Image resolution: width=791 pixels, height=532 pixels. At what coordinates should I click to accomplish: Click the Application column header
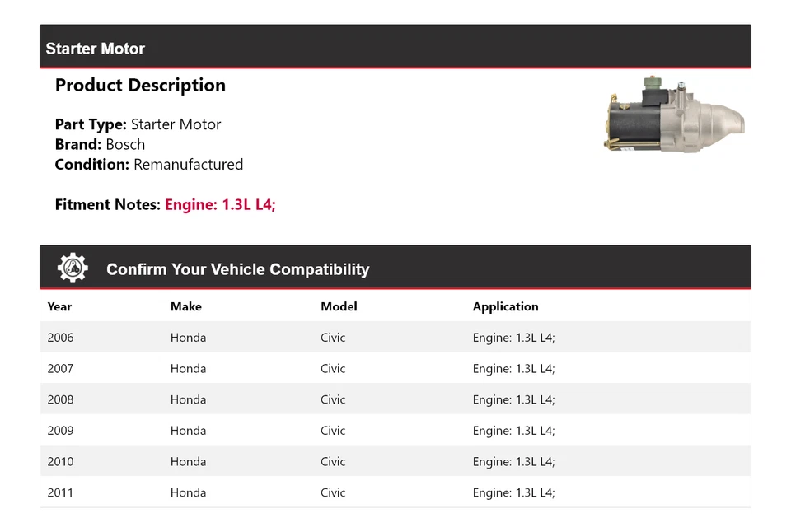(505, 306)
